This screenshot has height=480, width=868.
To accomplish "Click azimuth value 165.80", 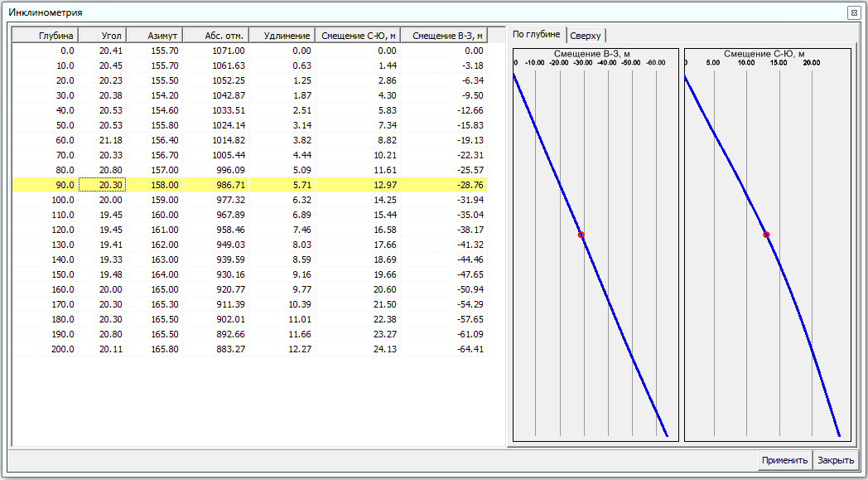I will click(x=165, y=349).
